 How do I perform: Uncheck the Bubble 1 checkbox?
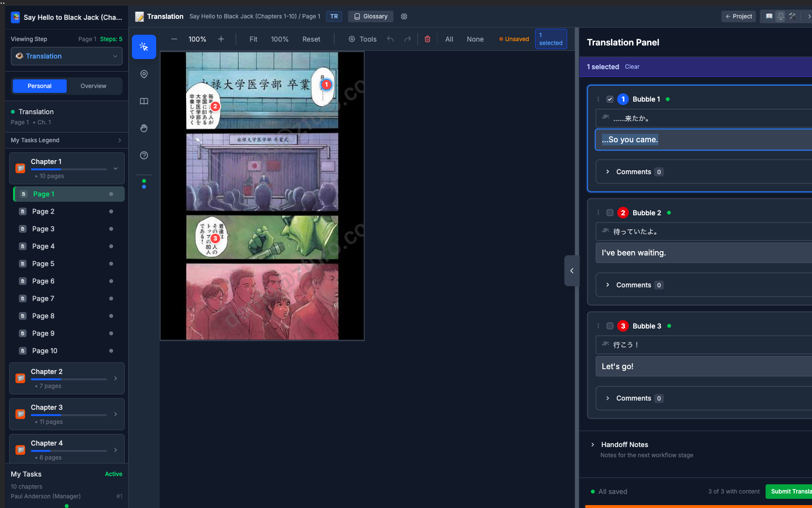(x=610, y=99)
